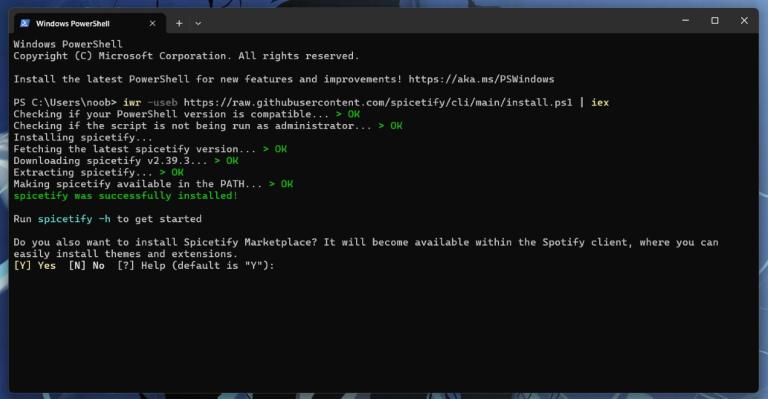Screen dimensions: 768x399
Task: Open a new terminal tab with the plus button
Action: (x=179, y=23)
